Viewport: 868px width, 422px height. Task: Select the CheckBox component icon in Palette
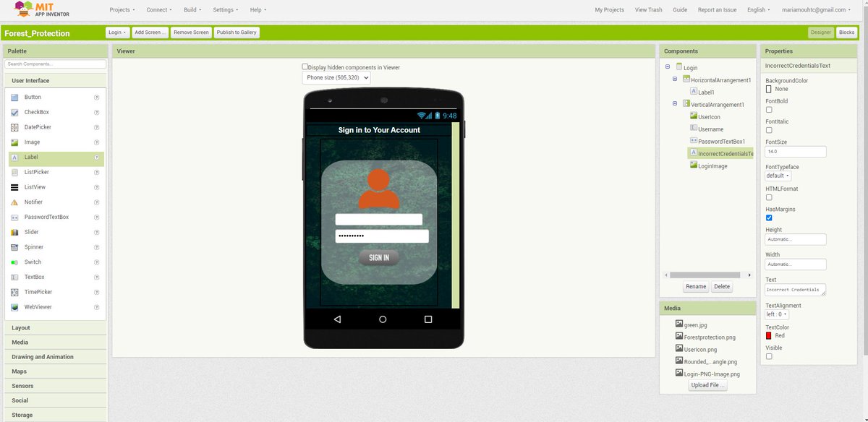coord(14,113)
